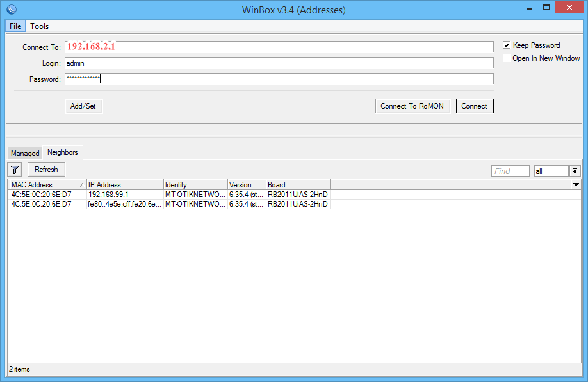The height and width of the screenshot is (382, 588).
Task: Select IP address 192.168.99.1 cell
Action: click(125, 195)
